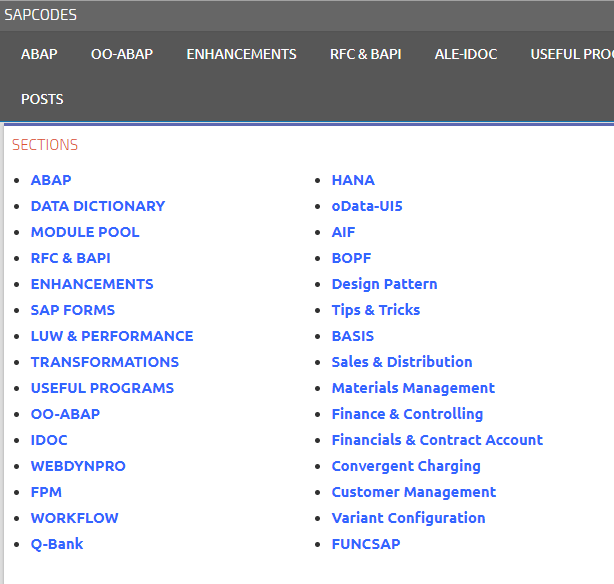The height and width of the screenshot is (584, 614).
Task: Visit the BASIS section
Action: [x=353, y=336]
